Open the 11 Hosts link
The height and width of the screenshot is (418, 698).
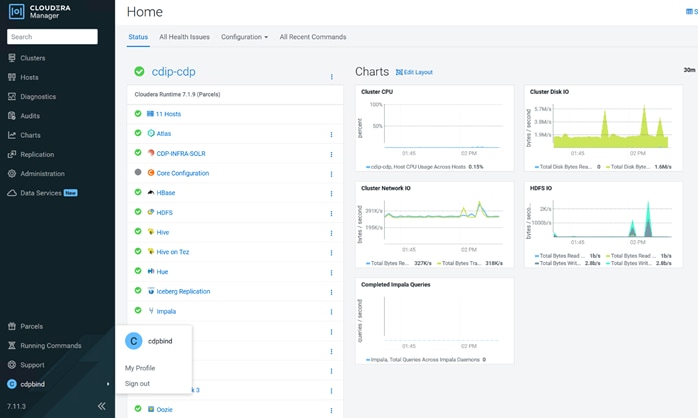coord(168,114)
